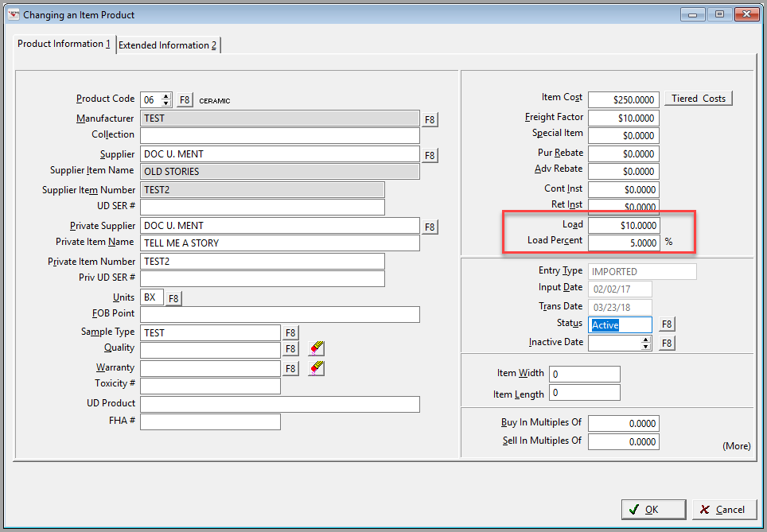Viewport: 767px width, 532px height.
Task: Open the Status F8 lookup
Action: (667, 324)
